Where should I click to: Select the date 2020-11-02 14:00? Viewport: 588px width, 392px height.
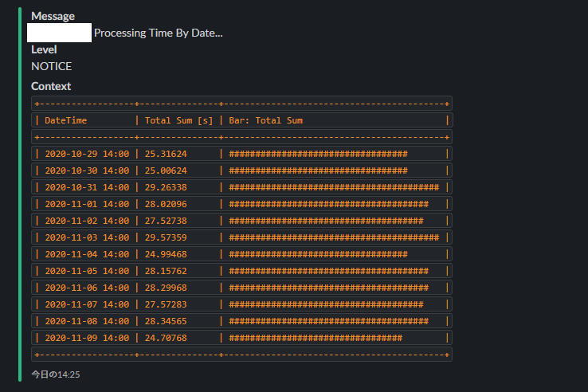click(x=87, y=221)
